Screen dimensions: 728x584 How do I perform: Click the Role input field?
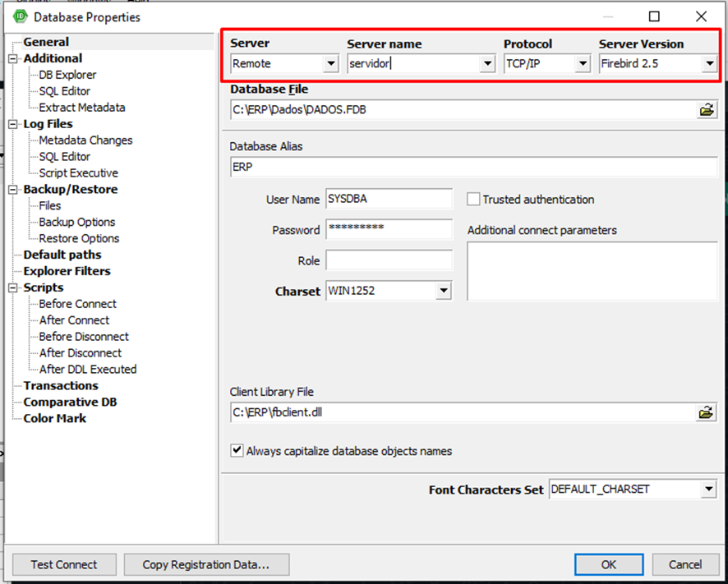click(x=389, y=260)
